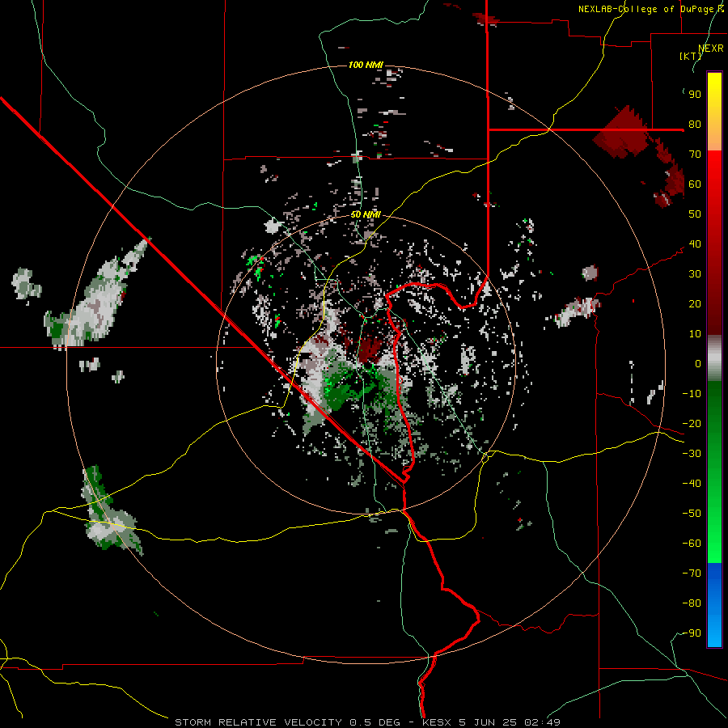Click the -70 value on velocity scale
This screenshot has width=728, height=728.
tap(692, 574)
